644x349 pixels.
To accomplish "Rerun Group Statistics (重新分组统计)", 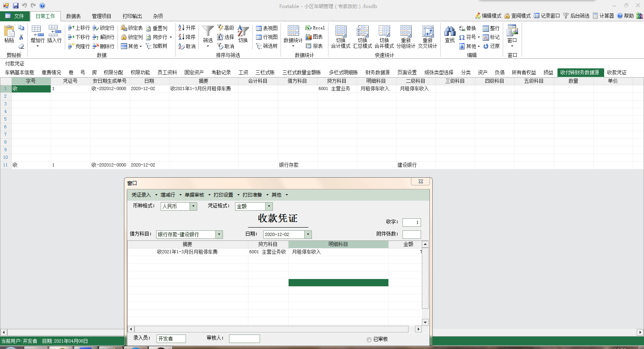I will tap(406, 37).
